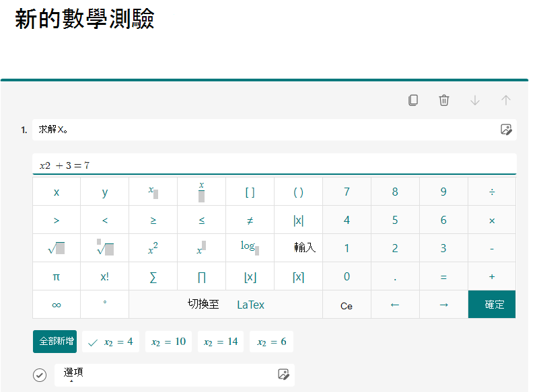Viewport: 541px width, 392px height.
Task: Insert floor function key
Action: [250, 276]
